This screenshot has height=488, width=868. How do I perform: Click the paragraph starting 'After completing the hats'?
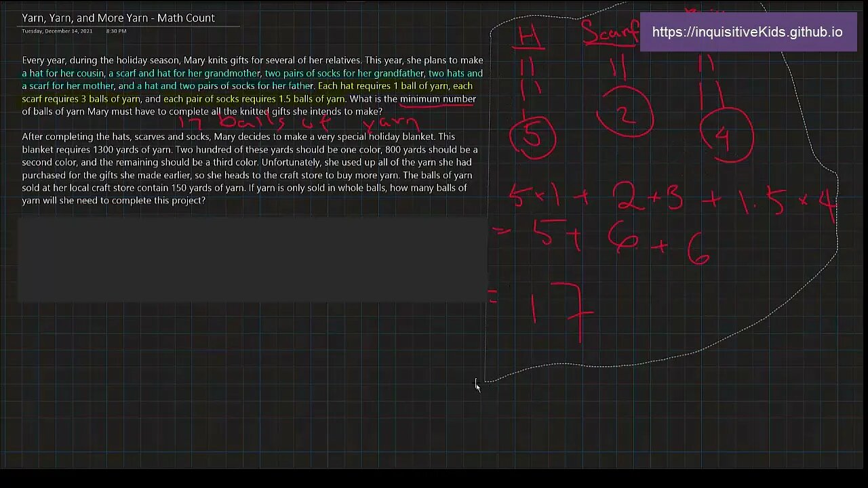[x=250, y=168]
